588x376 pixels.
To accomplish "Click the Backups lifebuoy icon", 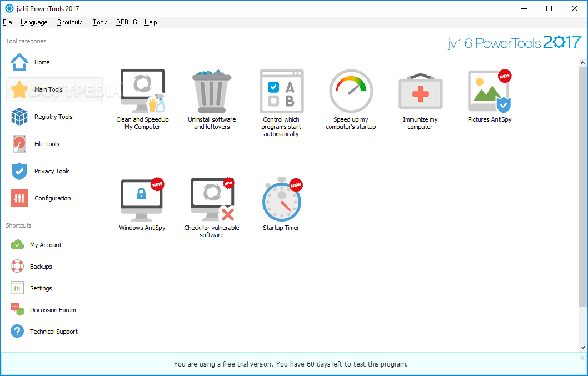I will coord(17,267).
